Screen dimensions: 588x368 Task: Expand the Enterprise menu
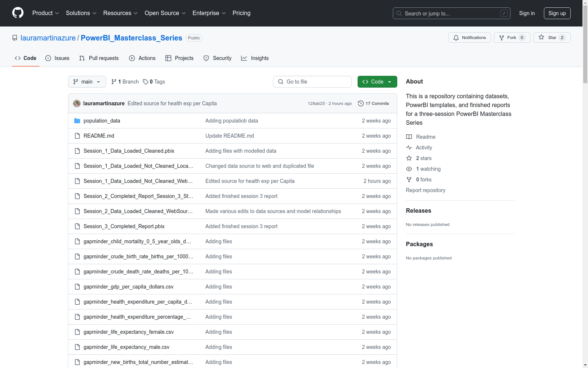209,13
